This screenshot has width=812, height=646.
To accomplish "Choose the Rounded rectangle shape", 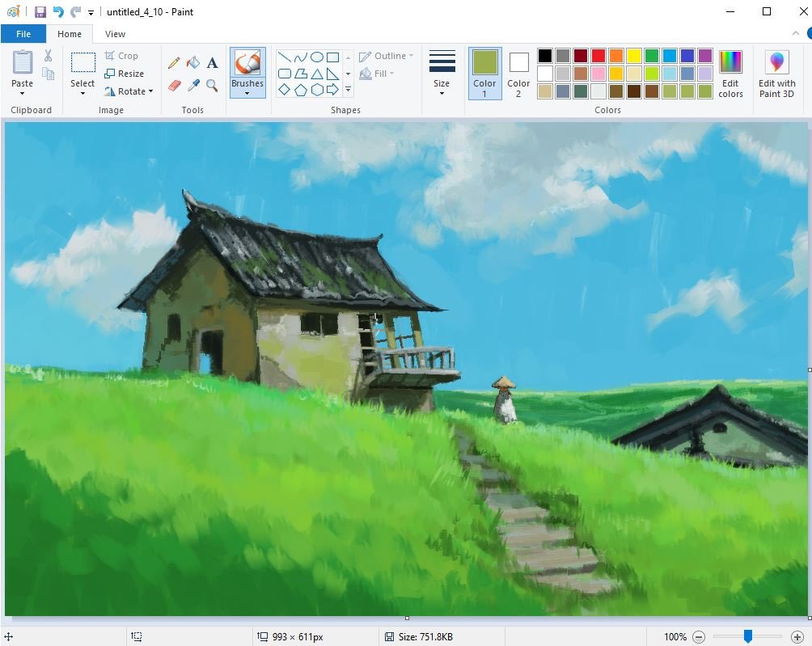I will pos(285,74).
